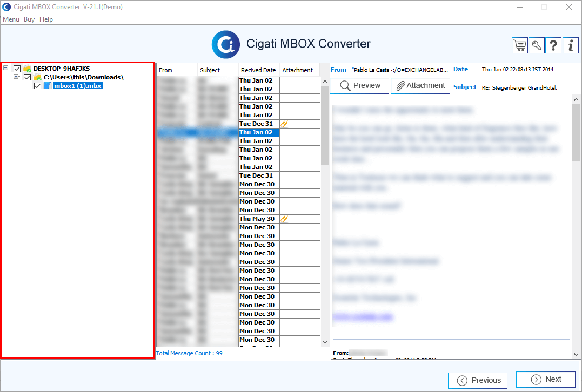Click the Cigati logo in the title bar
Viewport: 582px width, 392px height.
point(6,6)
